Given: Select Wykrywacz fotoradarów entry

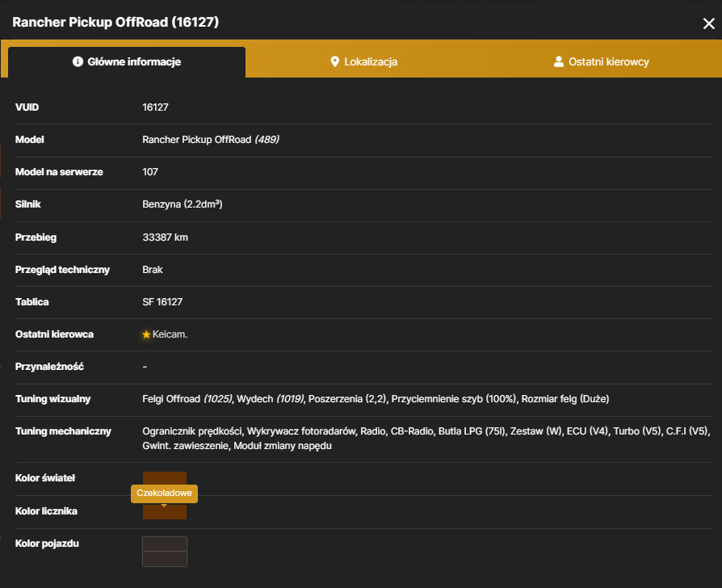Looking at the screenshot, I should point(301,431).
